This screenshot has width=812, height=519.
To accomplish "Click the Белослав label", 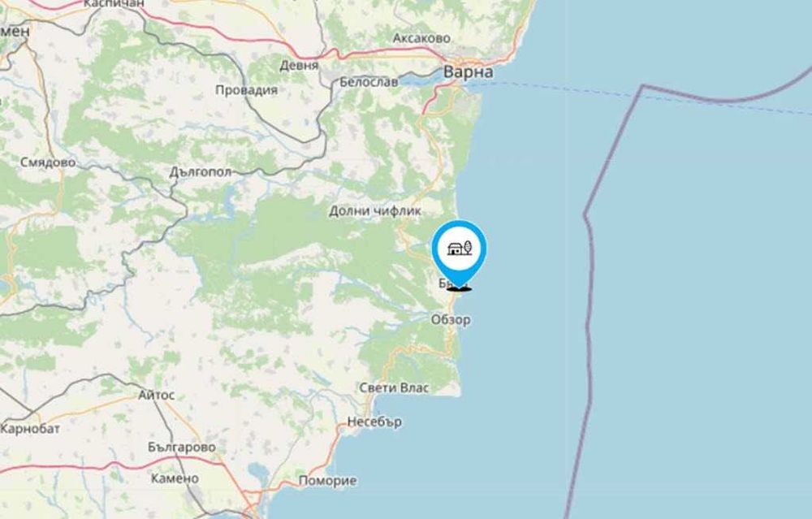I will pyautogui.click(x=369, y=82).
